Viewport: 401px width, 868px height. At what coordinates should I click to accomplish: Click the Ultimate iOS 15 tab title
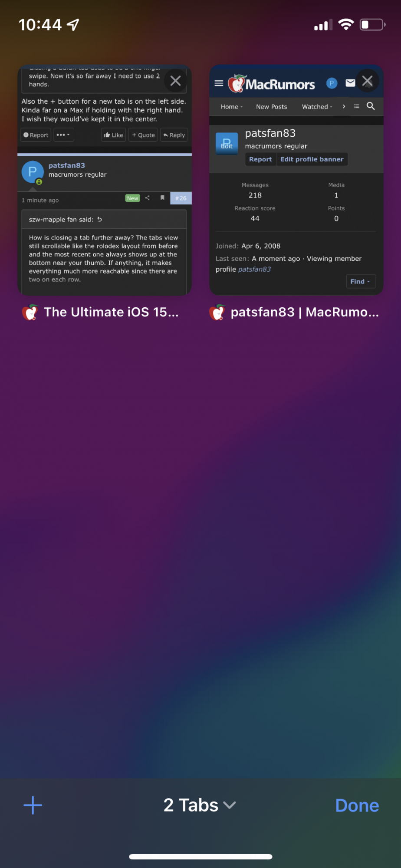tap(111, 312)
